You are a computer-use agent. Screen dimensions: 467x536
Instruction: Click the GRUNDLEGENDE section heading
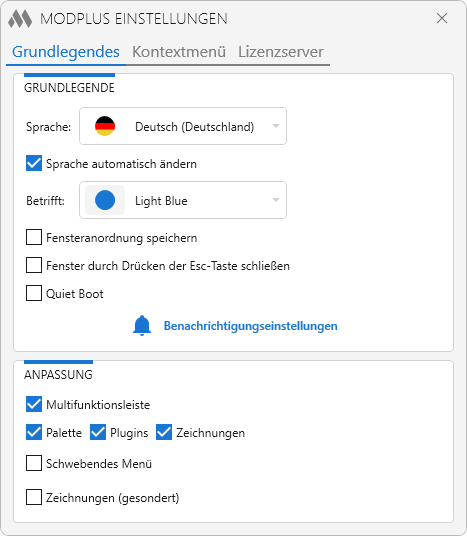pos(69,88)
